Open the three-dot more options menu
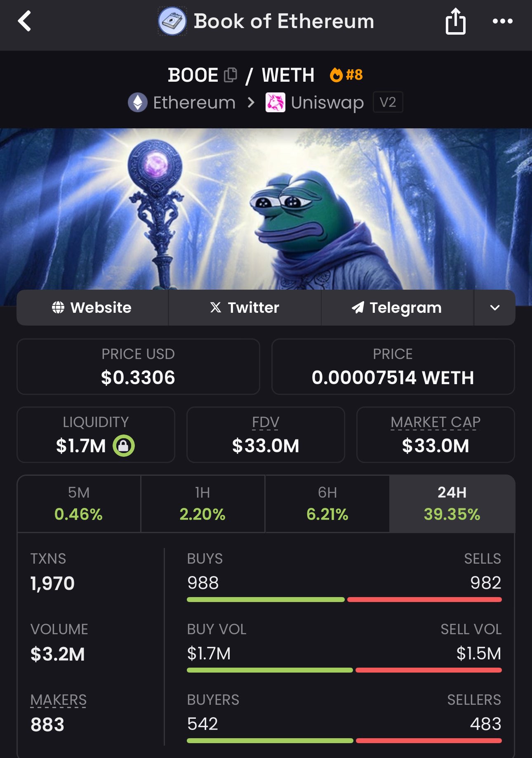 coord(502,21)
